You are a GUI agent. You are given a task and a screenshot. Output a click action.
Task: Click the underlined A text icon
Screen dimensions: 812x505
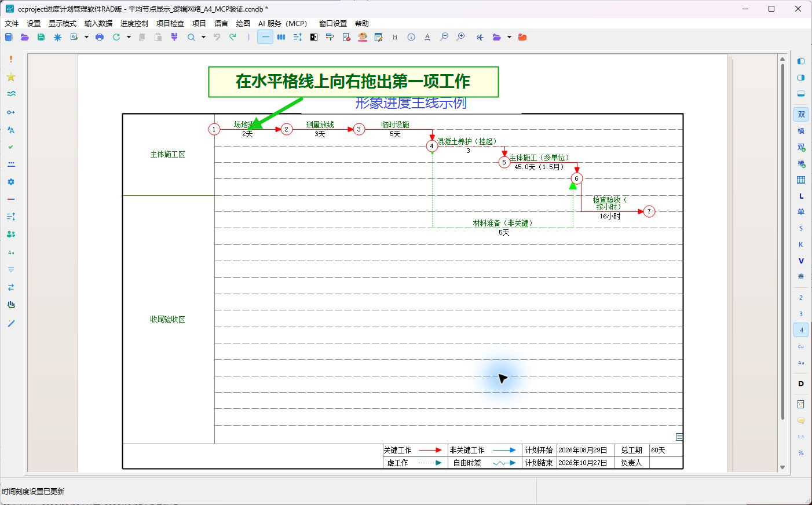pyautogui.click(x=427, y=37)
